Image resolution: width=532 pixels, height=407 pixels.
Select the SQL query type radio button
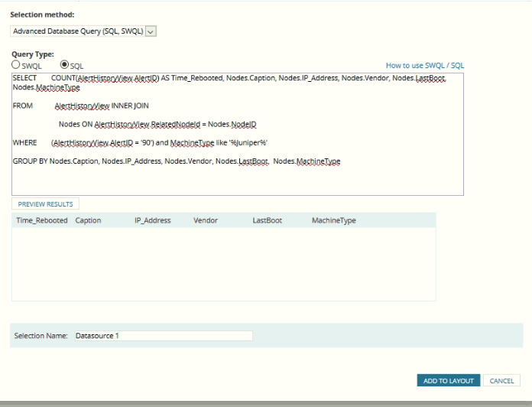click(64, 64)
